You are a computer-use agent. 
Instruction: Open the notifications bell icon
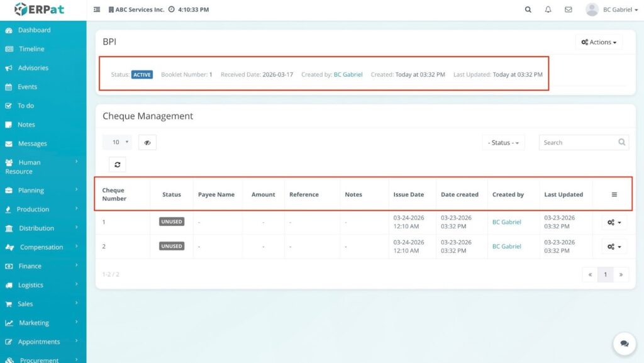point(548,10)
